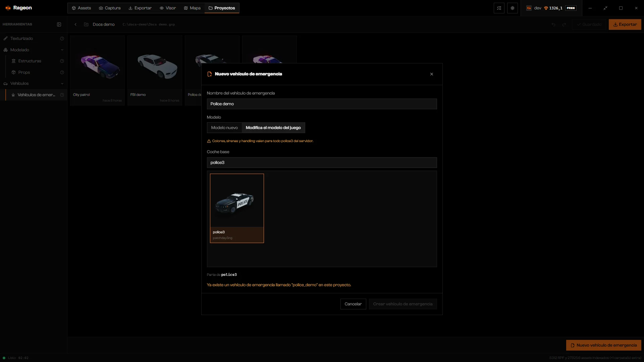
Task: Collapse the Modelado section chevron
Action: pos(62,50)
